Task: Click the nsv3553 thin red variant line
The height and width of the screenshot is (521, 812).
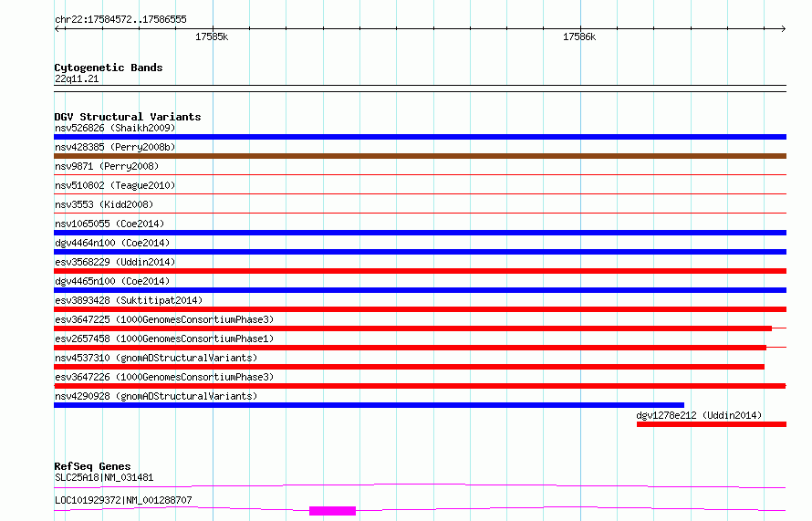Action: click(x=420, y=214)
